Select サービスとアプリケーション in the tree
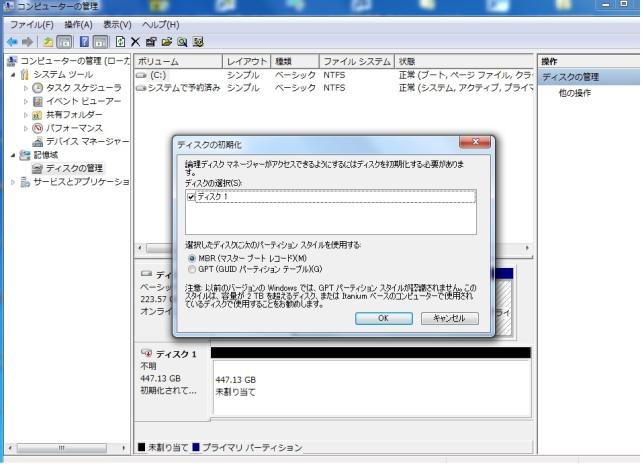This screenshot has height=464, width=642. click(81, 182)
